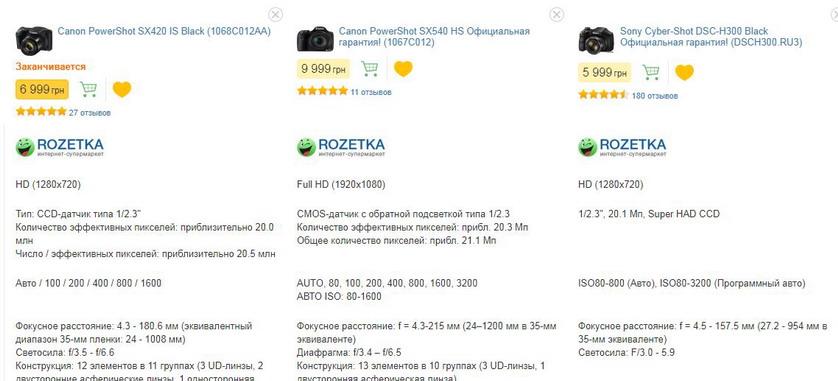Toggle wishlist heart for Sony DSC-H300
Image resolution: width=838 pixels, height=381 pixels.
coord(684,72)
